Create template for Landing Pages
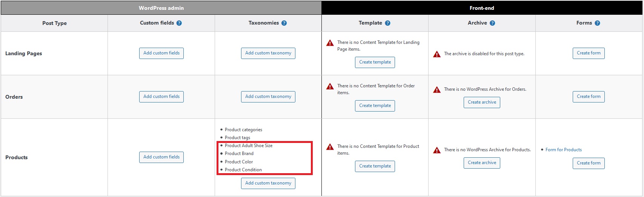This screenshot has width=644, height=197. 375,62
